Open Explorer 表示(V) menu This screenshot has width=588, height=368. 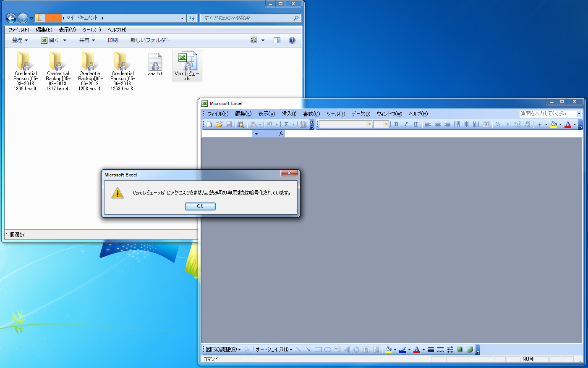(x=67, y=30)
